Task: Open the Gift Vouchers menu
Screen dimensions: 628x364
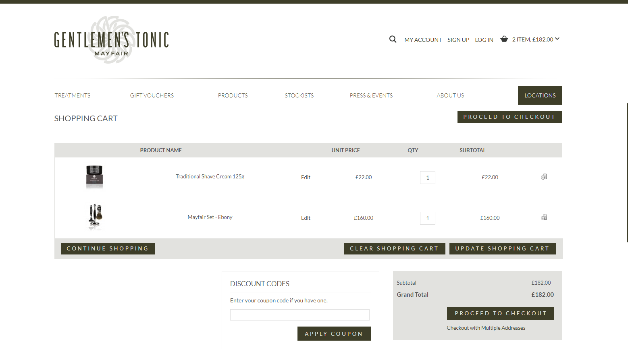Action: click(x=152, y=95)
